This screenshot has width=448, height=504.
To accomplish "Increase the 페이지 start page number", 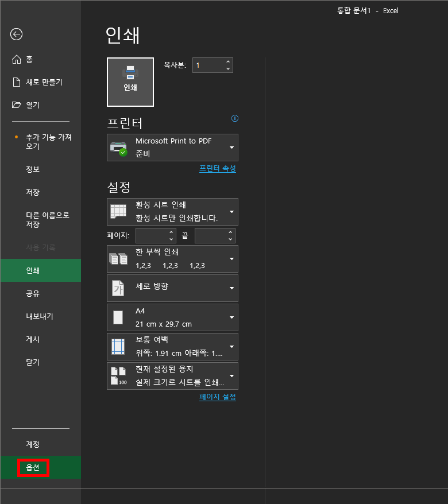I will tap(171, 232).
